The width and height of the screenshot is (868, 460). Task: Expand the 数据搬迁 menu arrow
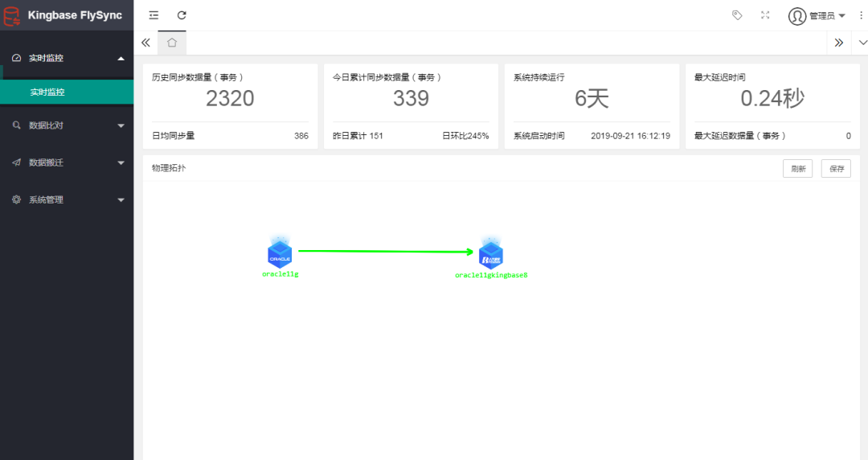(x=121, y=163)
